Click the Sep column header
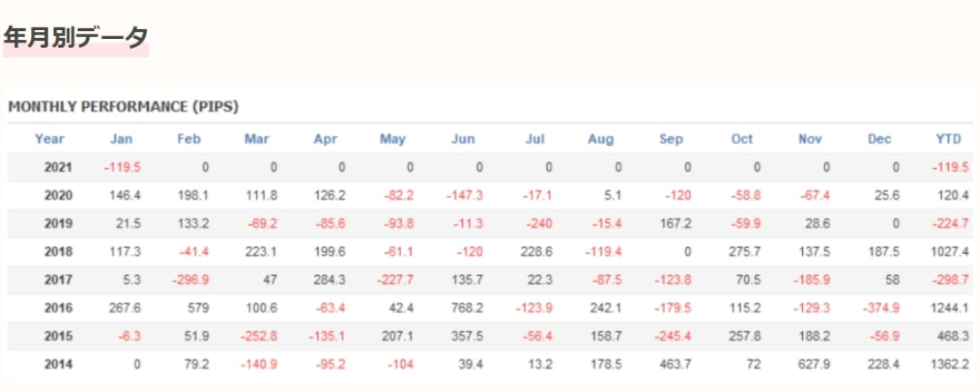 671,139
